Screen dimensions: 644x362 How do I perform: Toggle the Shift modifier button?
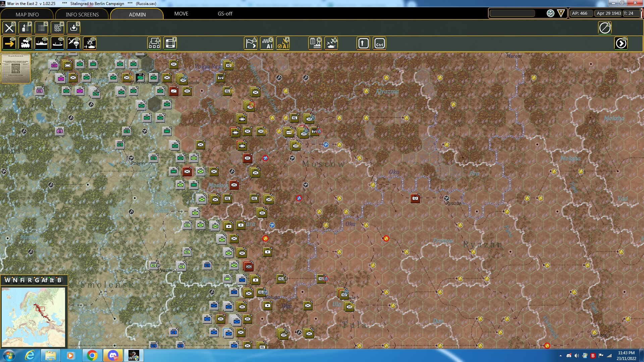[x=363, y=43]
